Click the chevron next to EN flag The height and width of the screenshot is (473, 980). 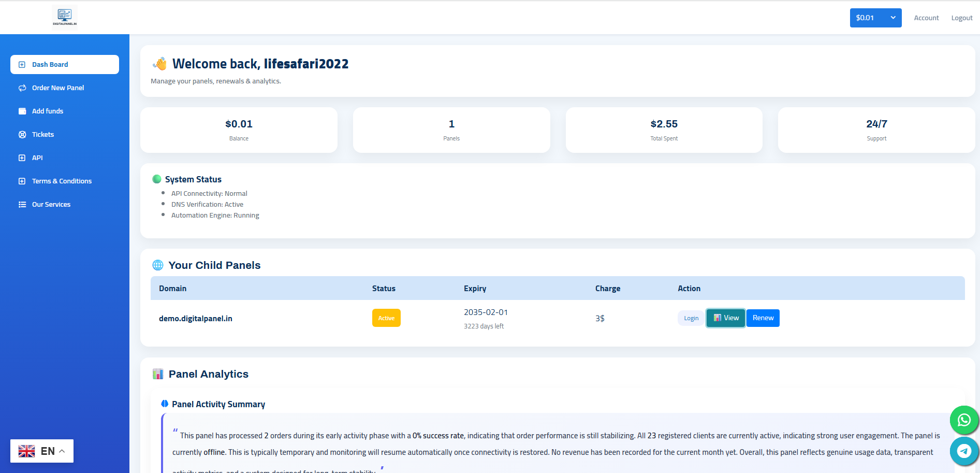(62, 451)
